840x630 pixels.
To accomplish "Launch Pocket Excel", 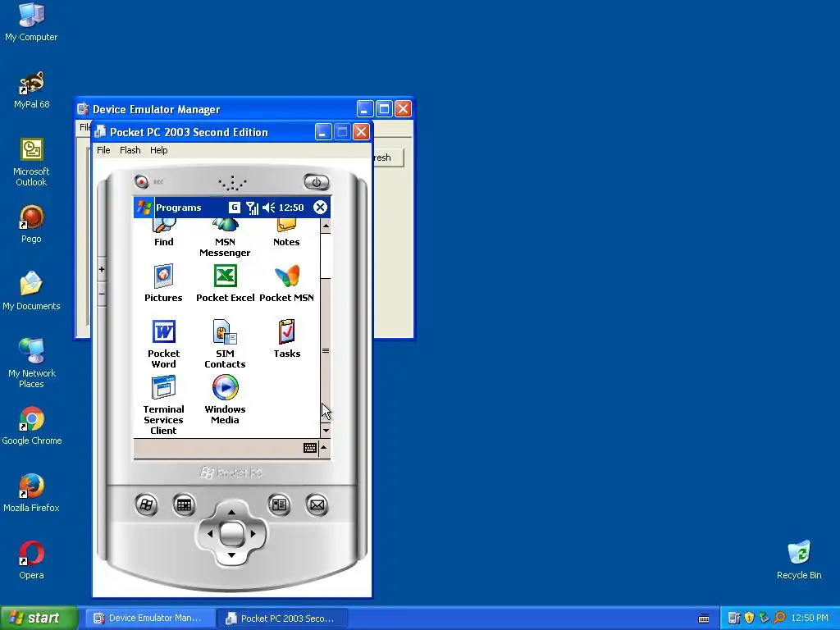I will pos(225,283).
